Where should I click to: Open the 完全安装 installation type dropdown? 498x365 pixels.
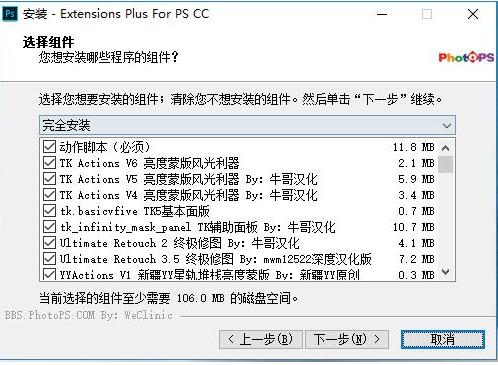tap(247, 125)
